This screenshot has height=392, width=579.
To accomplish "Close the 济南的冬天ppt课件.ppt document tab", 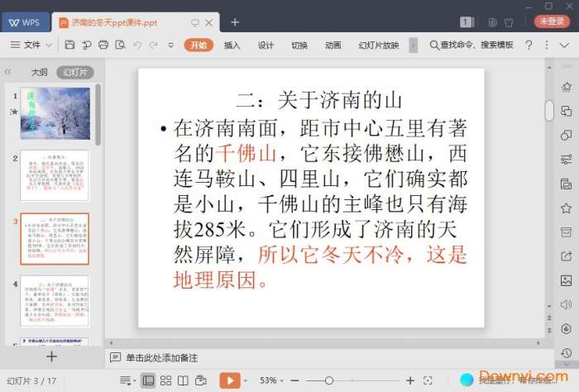I will point(208,23).
